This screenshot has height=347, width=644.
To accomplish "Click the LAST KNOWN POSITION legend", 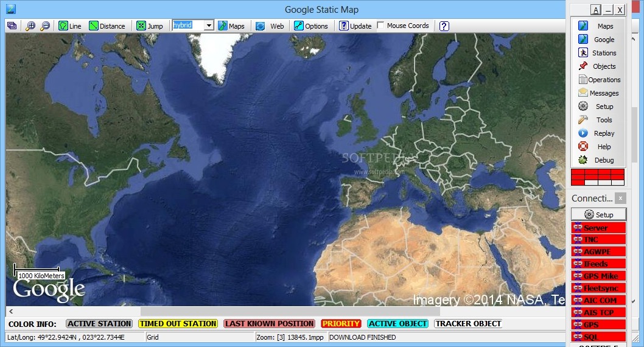I will (270, 324).
